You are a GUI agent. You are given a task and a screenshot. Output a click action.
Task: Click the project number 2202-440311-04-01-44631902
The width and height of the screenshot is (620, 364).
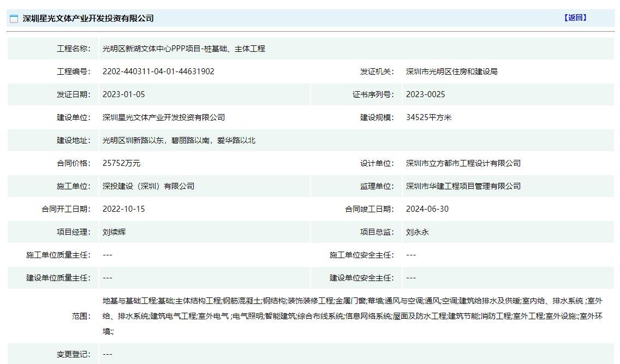[x=158, y=71]
